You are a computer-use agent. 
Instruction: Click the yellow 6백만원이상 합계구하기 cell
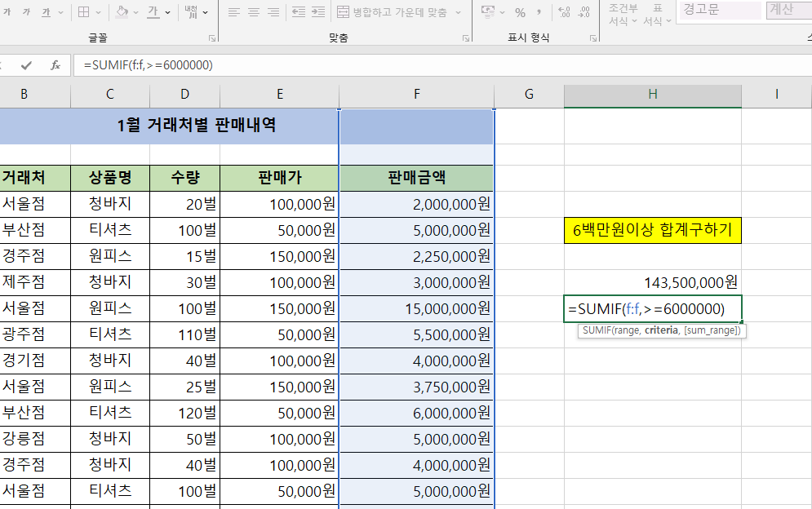(653, 230)
